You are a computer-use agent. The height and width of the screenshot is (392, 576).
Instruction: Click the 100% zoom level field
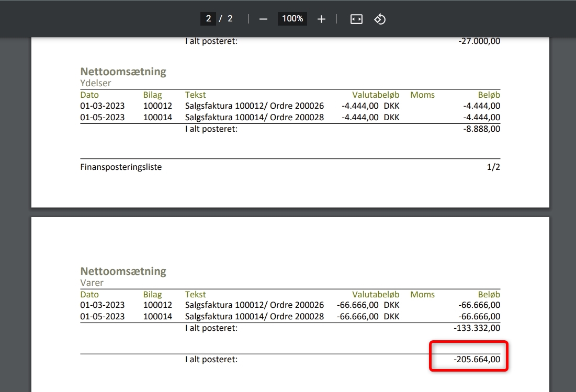[292, 19]
